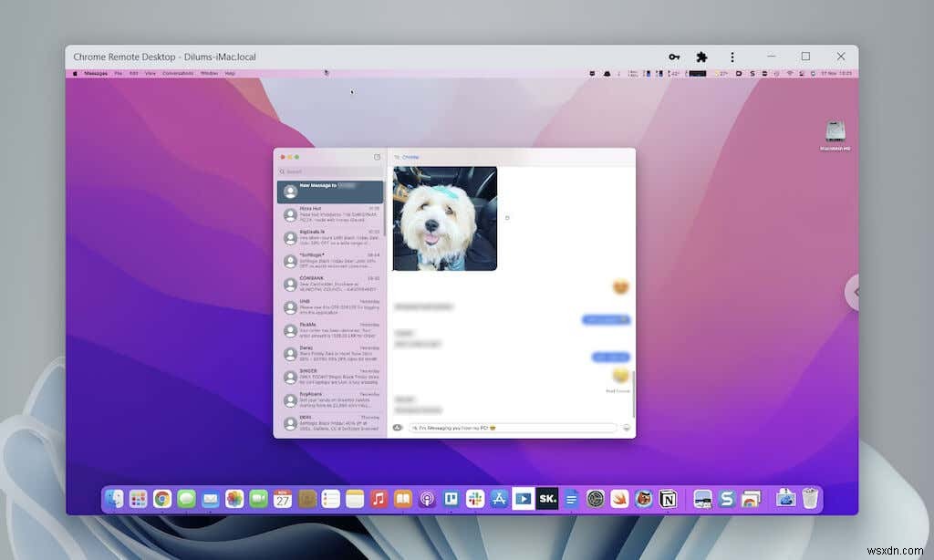934x560 pixels.
Task: Select the COMBANK conversation in the sidebar
Action: click(330, 282)
